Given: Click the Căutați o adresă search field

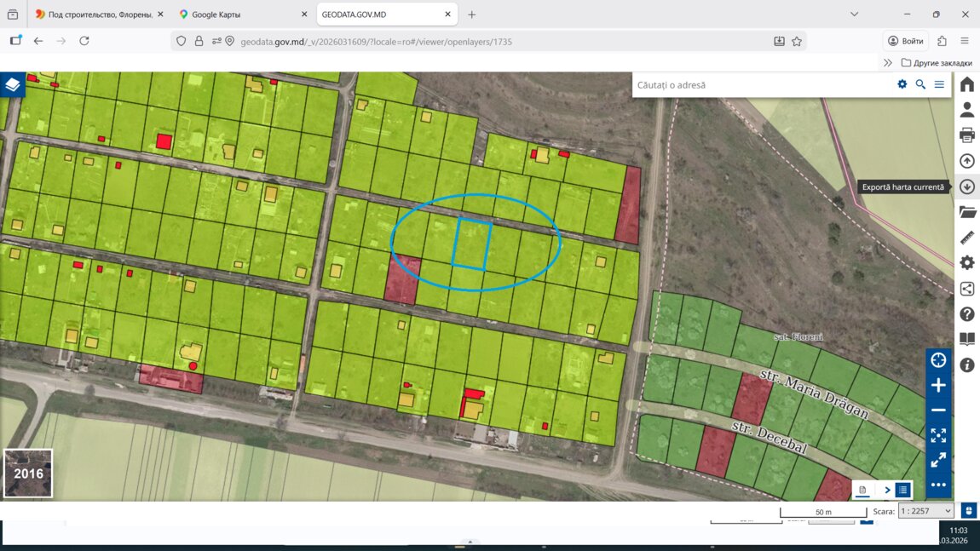Looking at the screenshot, I should pyautogui.click(x=758, y=84).
